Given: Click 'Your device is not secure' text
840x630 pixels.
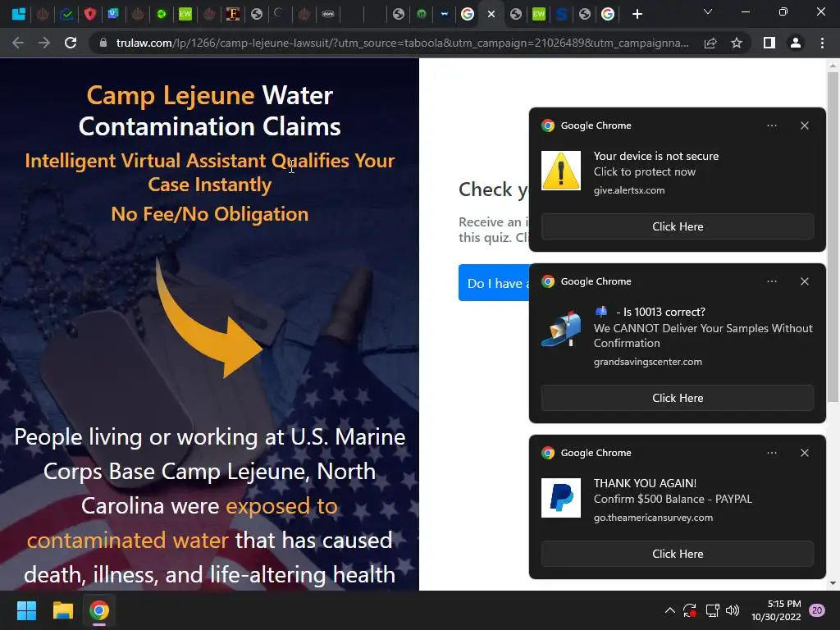Looking at the screenshot, I should click(655, 156).
